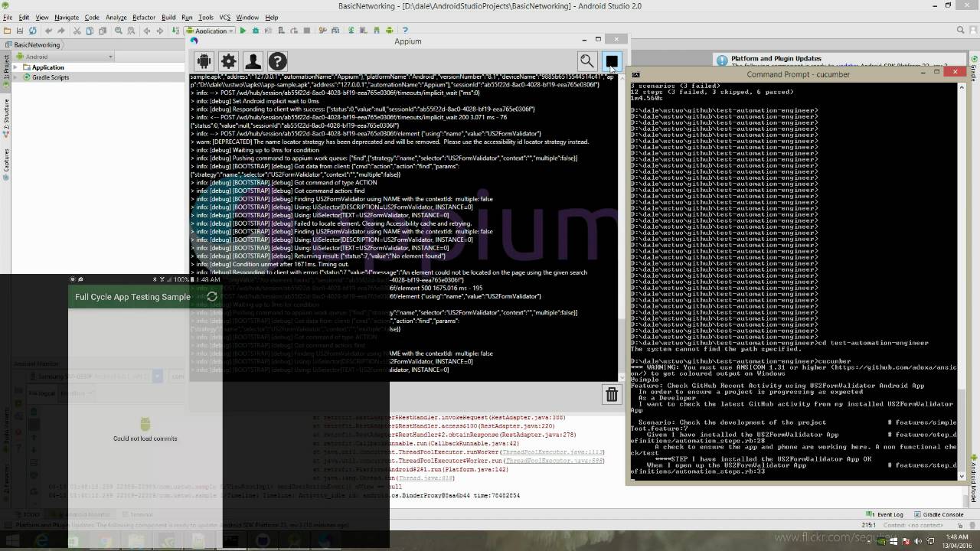
Task: Click the open folder toolbar icon
Action: click(x=8, y=31)
